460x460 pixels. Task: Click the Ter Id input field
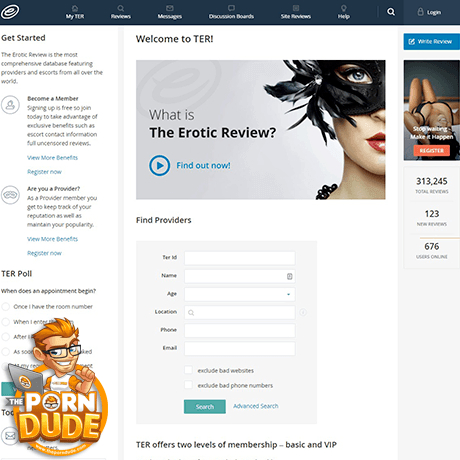[x=240, y=258]
